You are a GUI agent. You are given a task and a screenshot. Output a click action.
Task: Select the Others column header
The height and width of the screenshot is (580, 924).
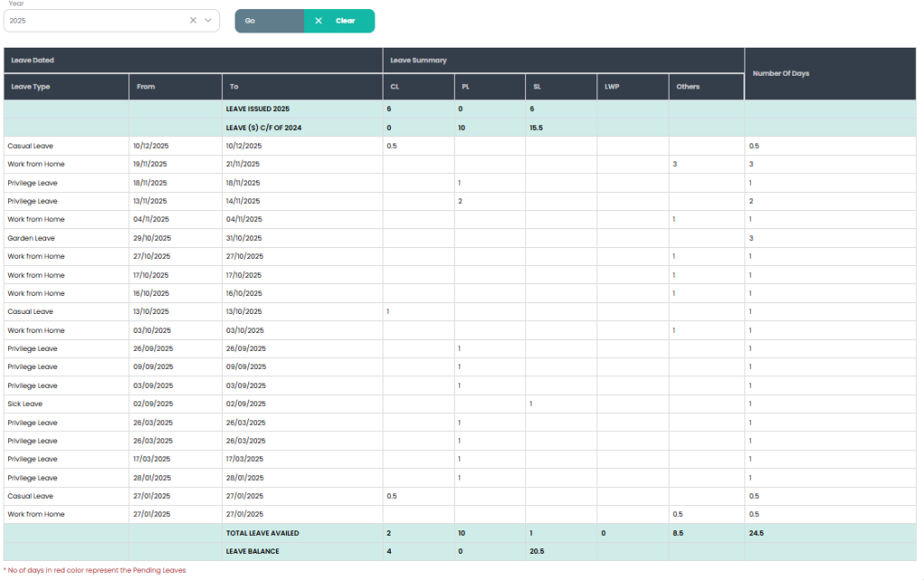point(688,87)
